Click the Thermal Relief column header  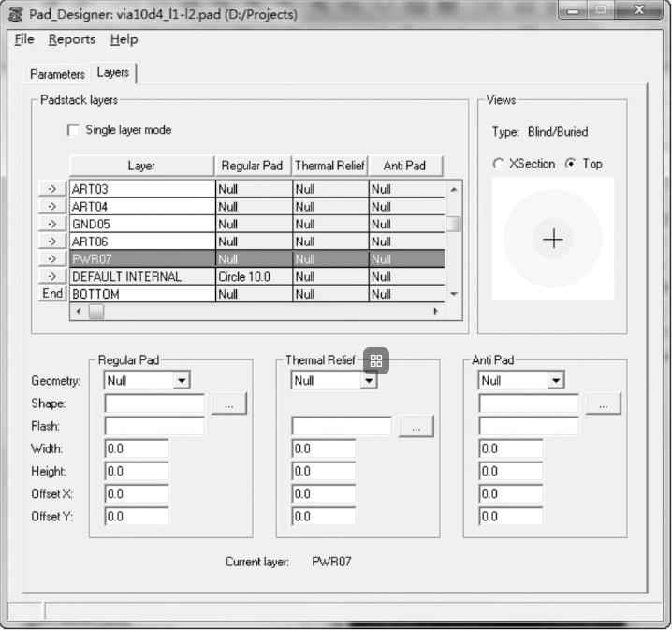pos(329,166)
